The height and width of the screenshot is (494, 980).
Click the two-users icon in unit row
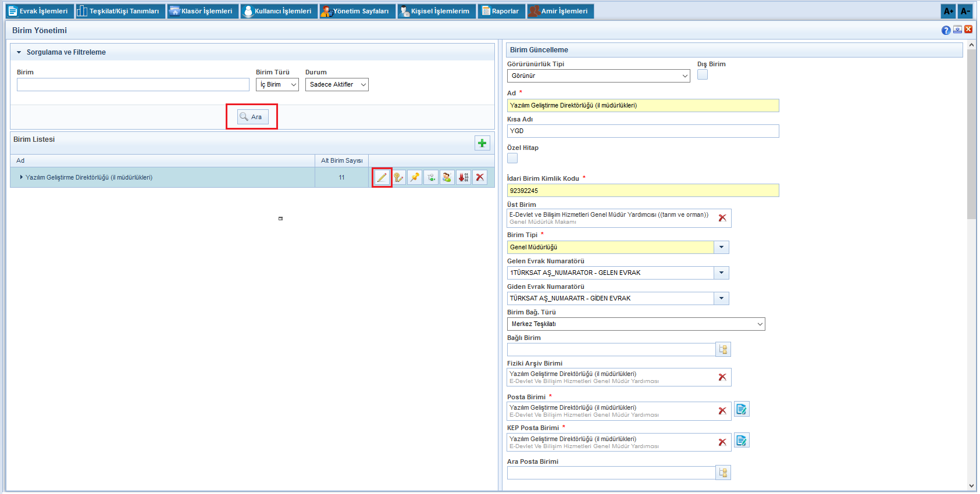[x=447, y=178]
